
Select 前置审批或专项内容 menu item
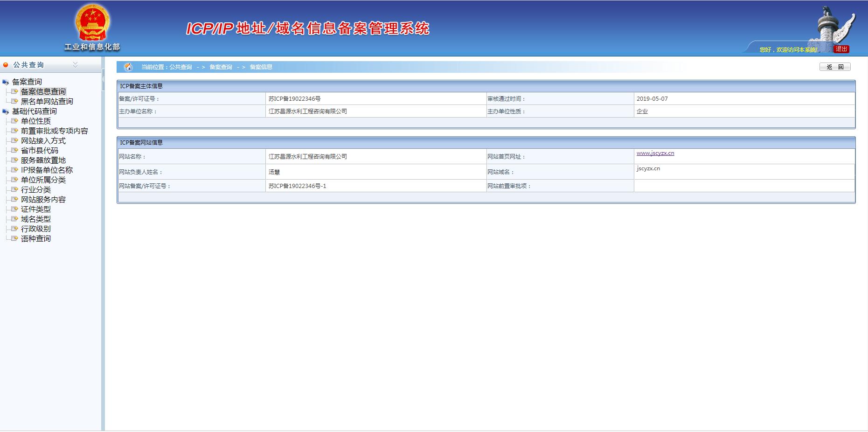tap(54, 131)
